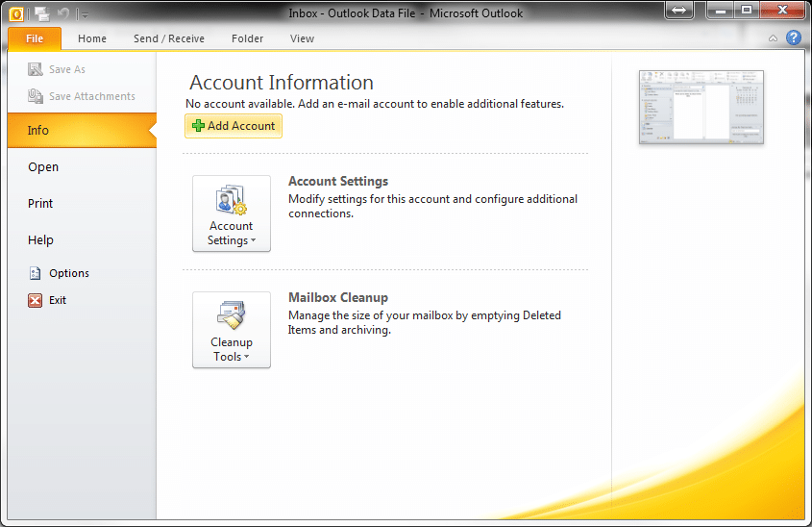The width and height of the screenshot is (812, 527).
Task: Click the 'No account available' message text
Action: [x=375, y=104]
